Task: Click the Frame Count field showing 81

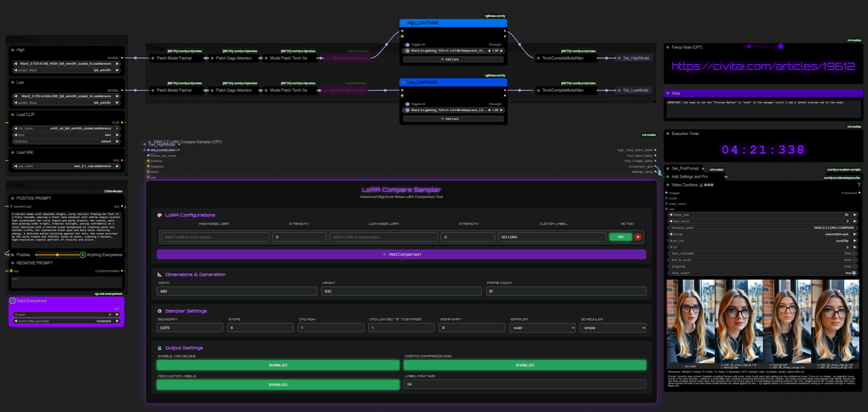Action: pos(566,291)
